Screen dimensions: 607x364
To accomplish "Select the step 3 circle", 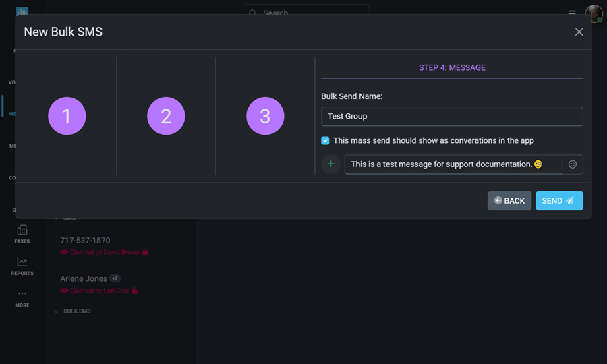I will coord(265,116).
